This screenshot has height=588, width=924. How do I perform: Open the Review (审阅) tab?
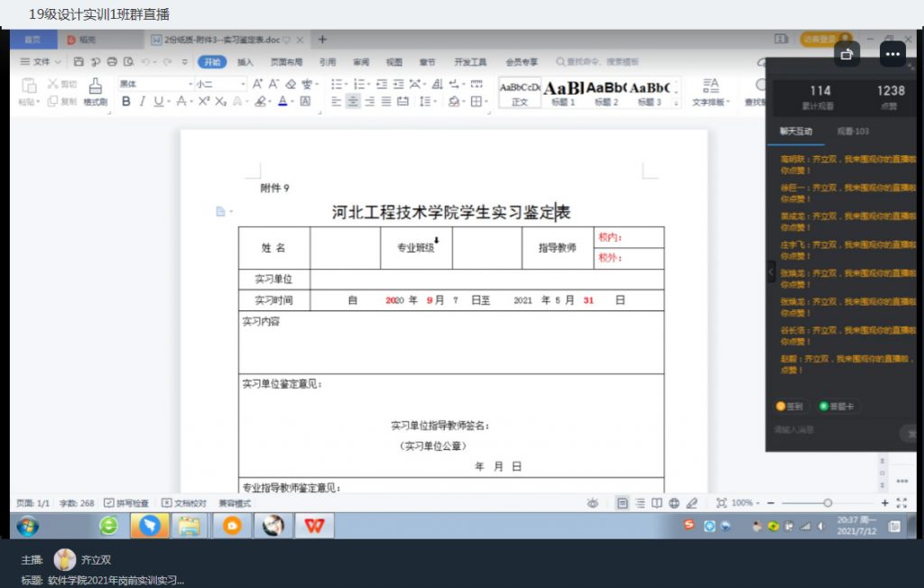click(361, 62)
